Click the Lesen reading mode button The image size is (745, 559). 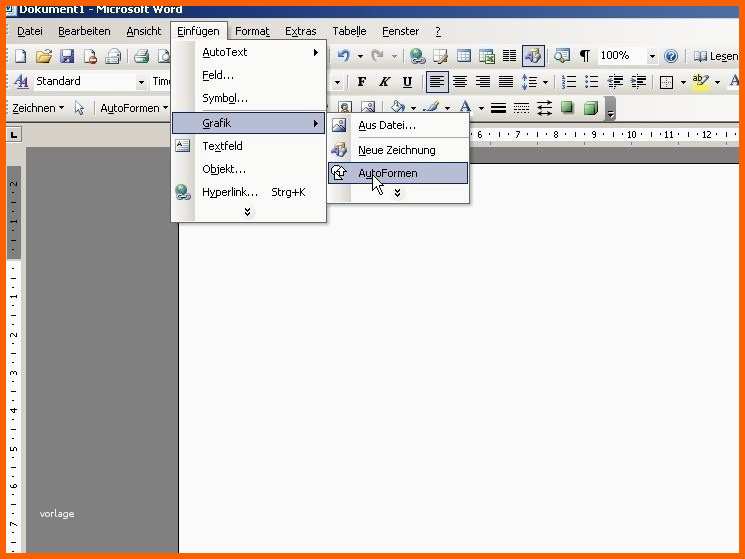[x=715, y=56]
